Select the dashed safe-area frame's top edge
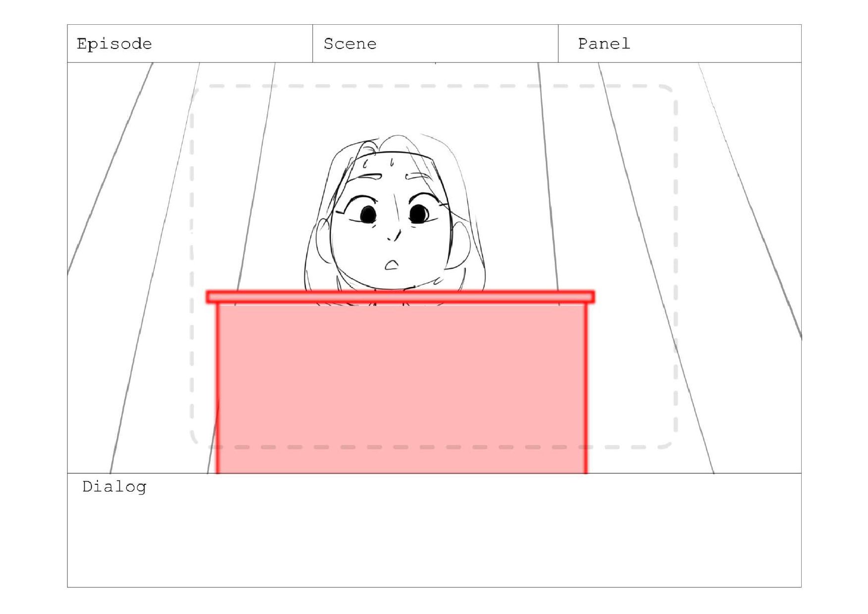 coord(434,86)
